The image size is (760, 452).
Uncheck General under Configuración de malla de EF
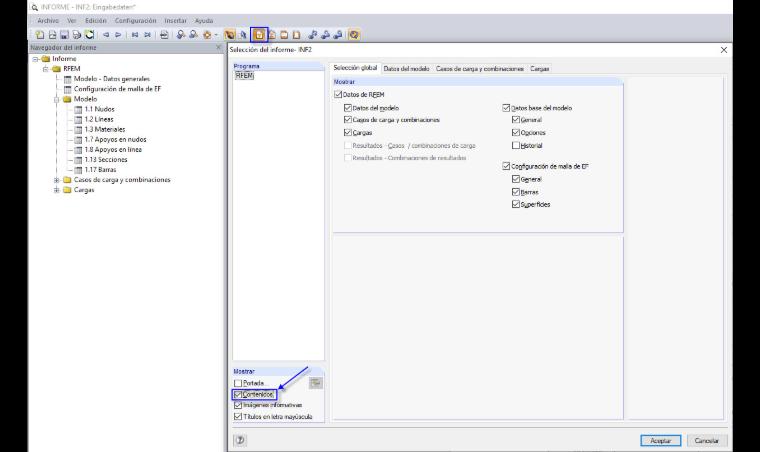(516, 179)
